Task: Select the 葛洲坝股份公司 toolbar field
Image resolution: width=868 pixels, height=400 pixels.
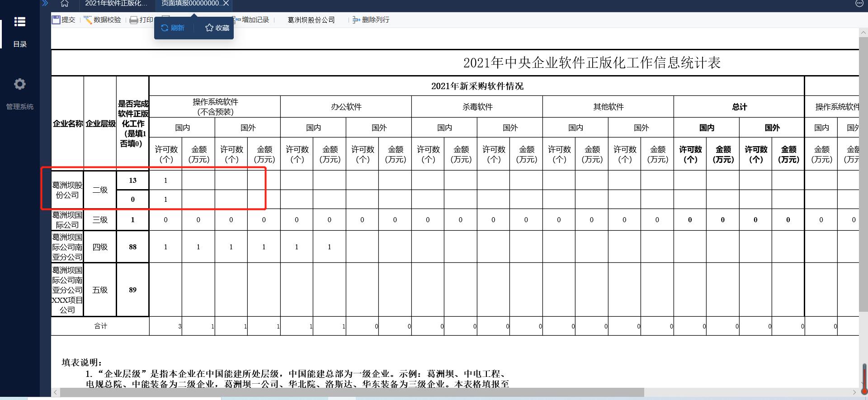Action: pyautogui.click(x=311, y=19)
